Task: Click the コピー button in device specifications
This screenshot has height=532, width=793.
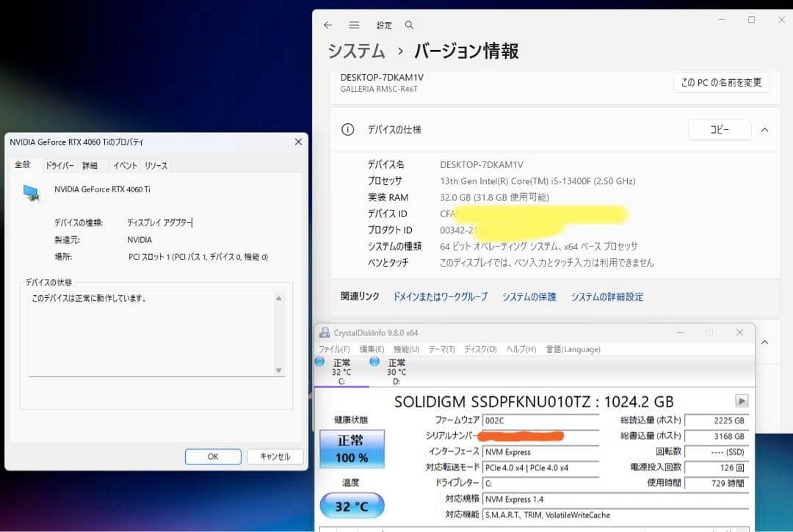Action: click(x=719, y=130)
